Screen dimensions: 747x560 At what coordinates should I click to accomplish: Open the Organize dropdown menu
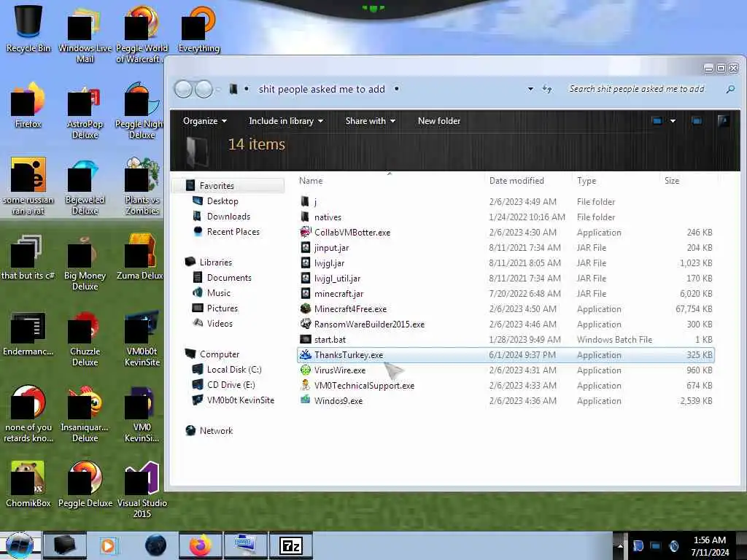click(x=205, y=121)
